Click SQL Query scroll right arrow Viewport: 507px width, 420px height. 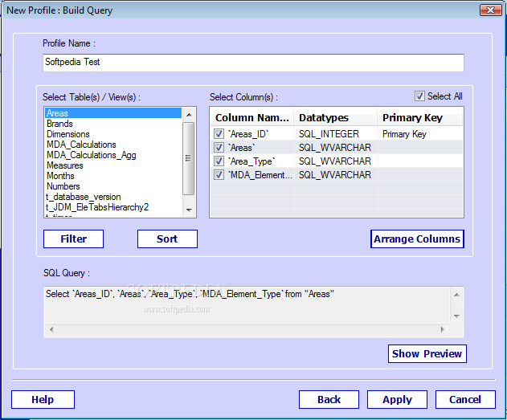(443, 329)
